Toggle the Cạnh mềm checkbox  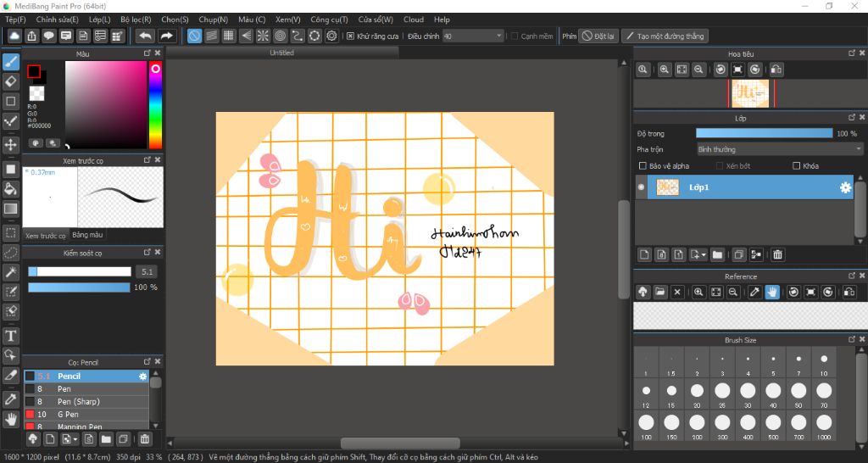coord(515,36)
